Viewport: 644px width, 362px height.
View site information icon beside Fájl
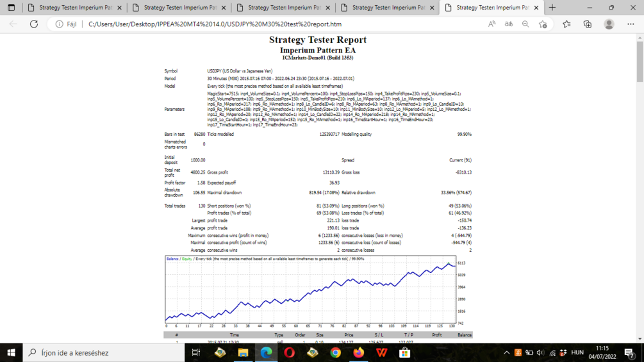[x=59, y=24]
